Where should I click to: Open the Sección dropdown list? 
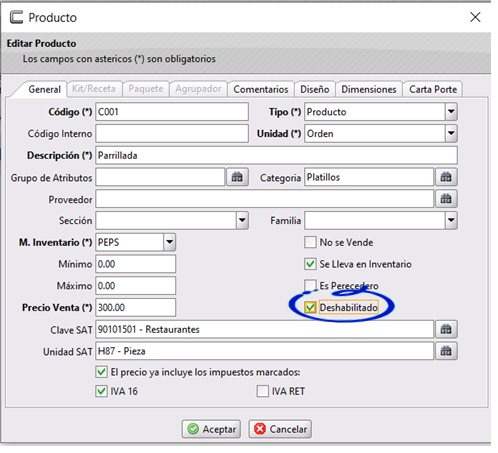[242, 220]
